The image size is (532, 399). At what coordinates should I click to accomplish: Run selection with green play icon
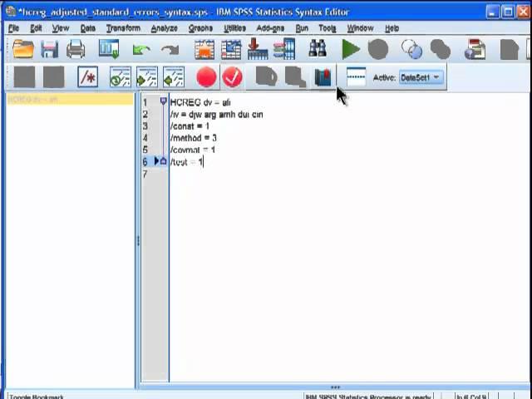coord(351,50)
